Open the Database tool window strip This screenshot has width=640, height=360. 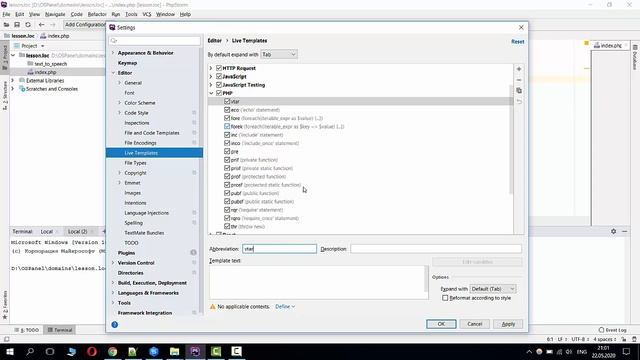pyautogui.click(x=635, y=58)
